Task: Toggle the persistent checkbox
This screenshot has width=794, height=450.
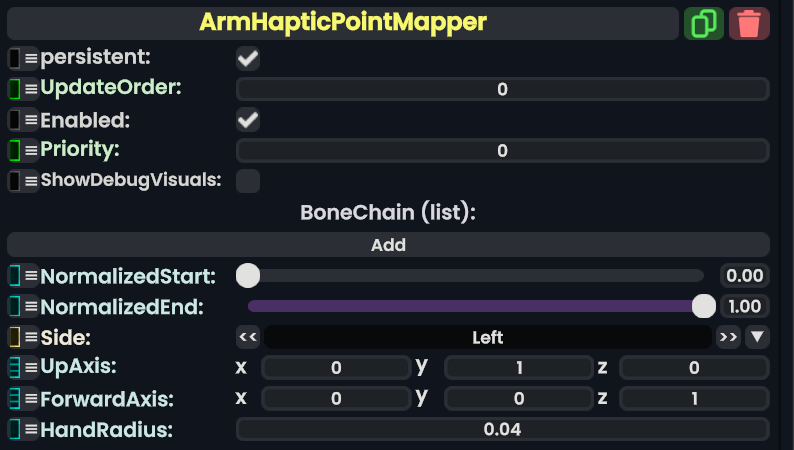Action: coord(248,59)
